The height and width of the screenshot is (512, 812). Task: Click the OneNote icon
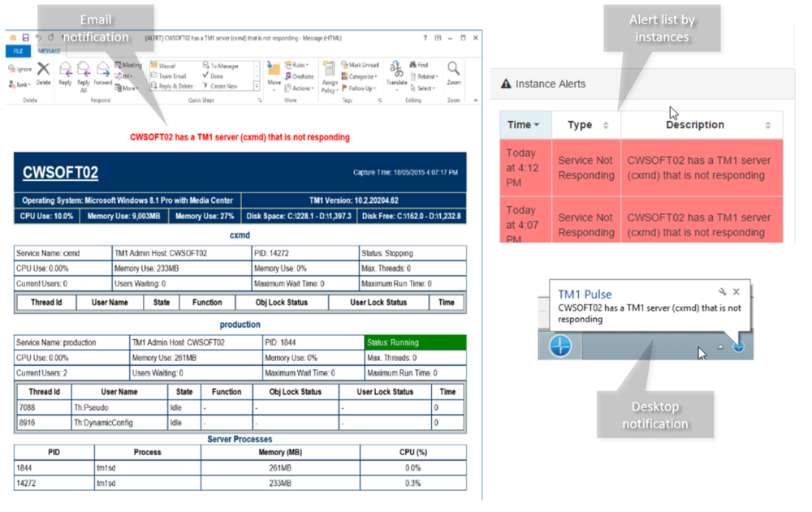point(300,76)
